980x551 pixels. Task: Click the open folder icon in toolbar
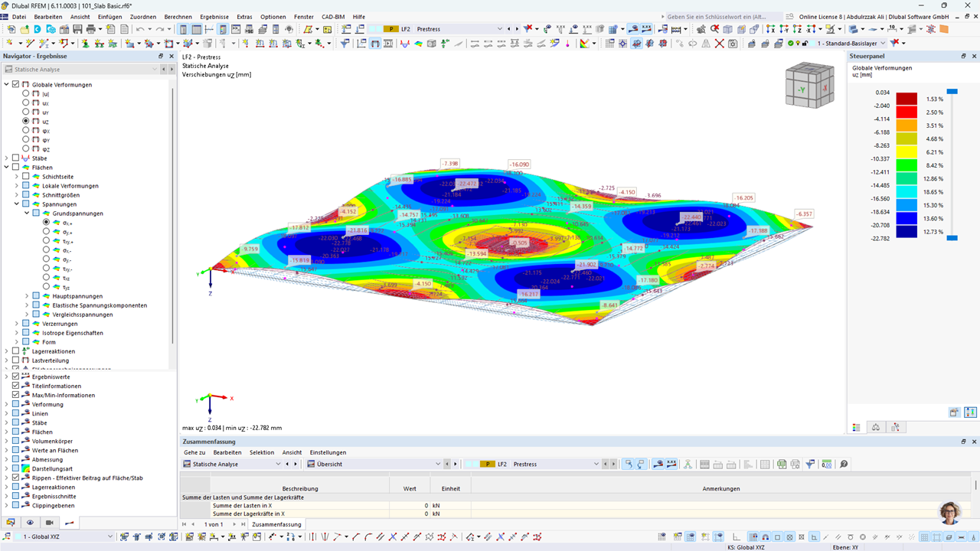[24, 29]
